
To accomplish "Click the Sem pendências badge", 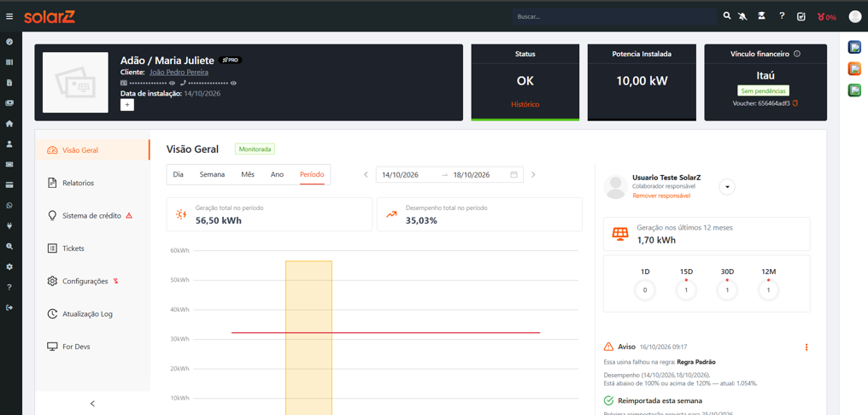I will pos(765,91).
